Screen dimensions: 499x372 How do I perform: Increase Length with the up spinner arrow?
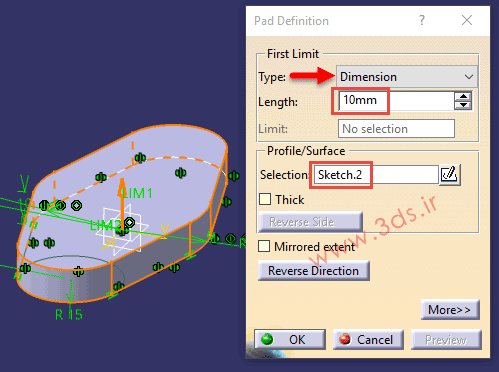pos(463,96)
